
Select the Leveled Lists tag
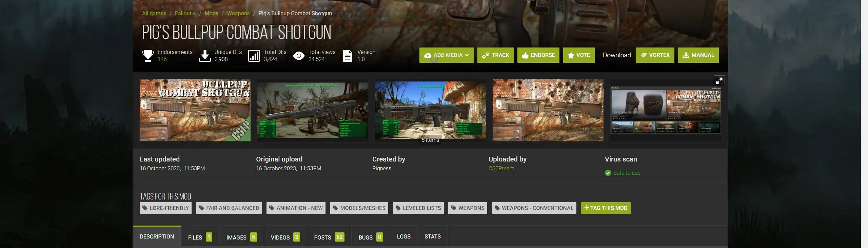[418, 208]
